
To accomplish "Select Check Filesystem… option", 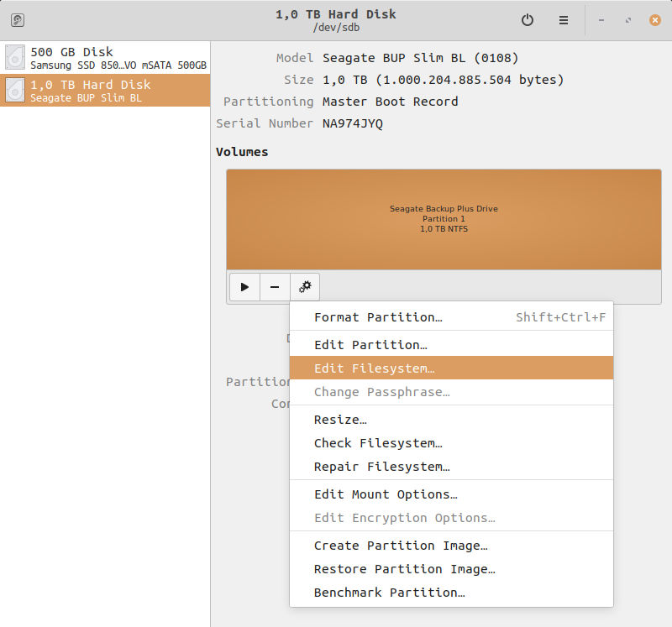I will 451,443.
